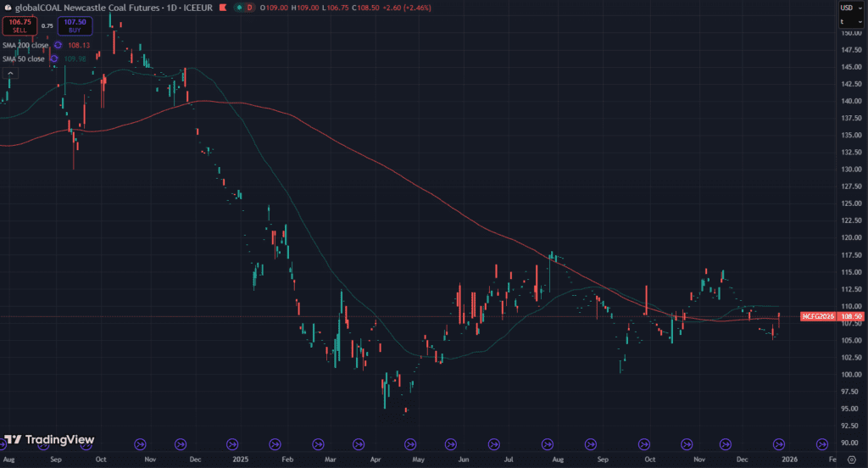Image resolution: width=868 pixels, height=468 pixels.
Task: Select the SMA 200 close indicator label
Action: pos(25,45)
